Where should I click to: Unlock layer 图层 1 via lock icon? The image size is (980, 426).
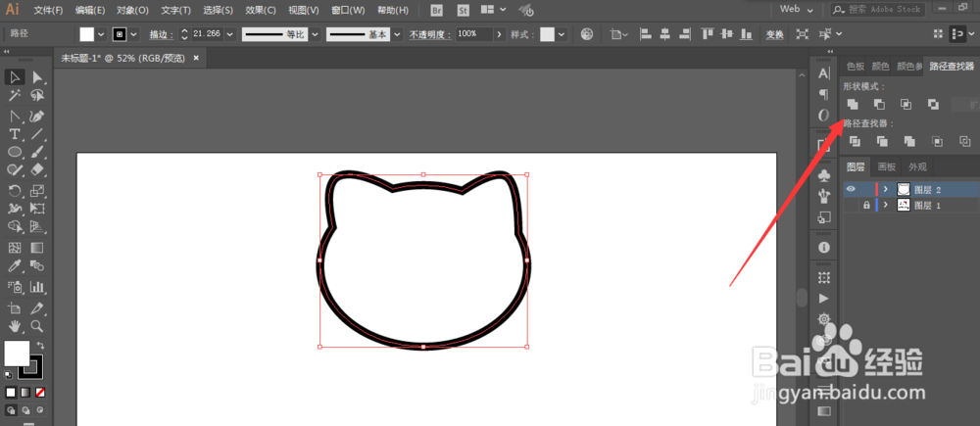click(x=866, y=205)
